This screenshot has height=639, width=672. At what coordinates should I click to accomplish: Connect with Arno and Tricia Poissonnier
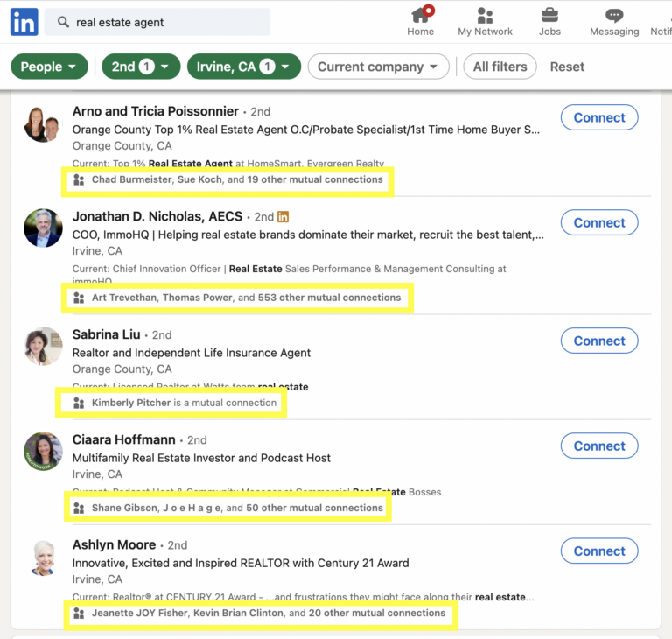pos(599,117)
